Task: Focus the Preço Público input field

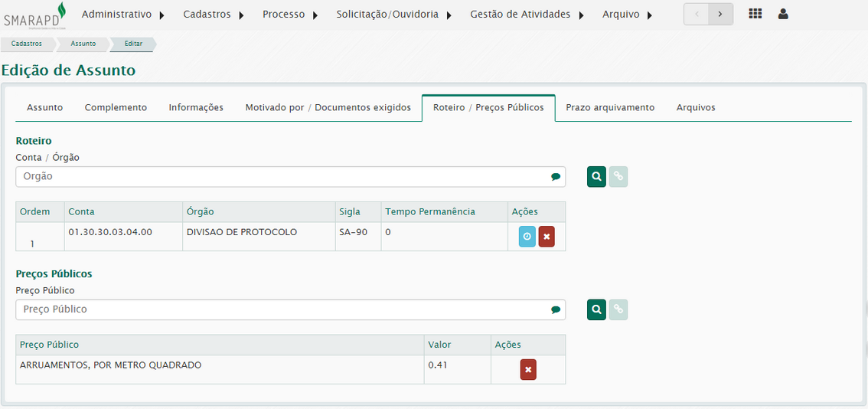Action: click(283, 309)
